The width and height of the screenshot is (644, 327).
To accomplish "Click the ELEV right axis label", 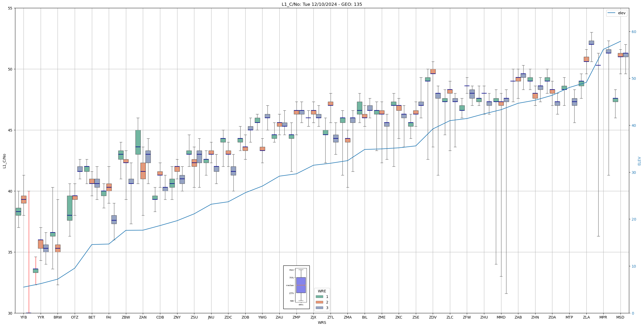I will click(639, 161).
